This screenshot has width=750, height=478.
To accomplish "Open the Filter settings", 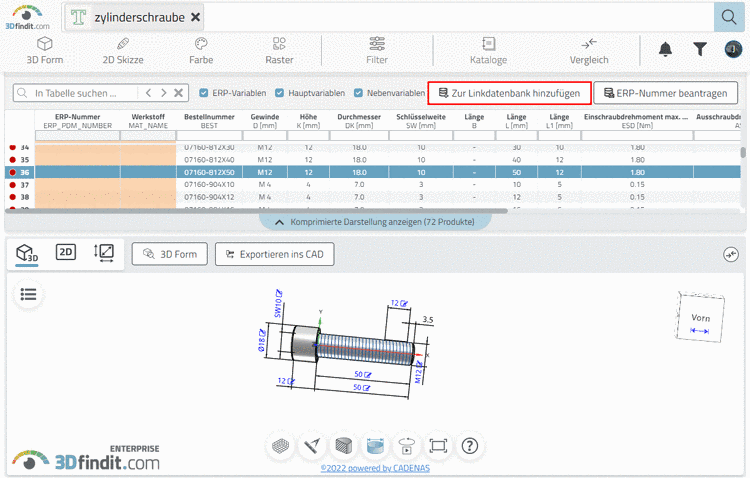I will click(x=377, y=50).
